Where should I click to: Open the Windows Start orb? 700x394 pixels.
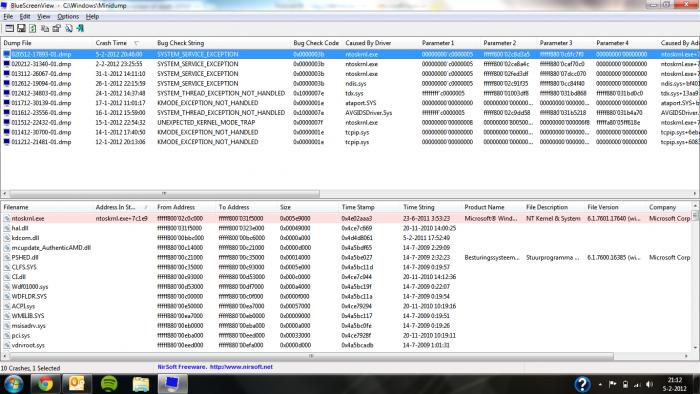pos(13,384)
